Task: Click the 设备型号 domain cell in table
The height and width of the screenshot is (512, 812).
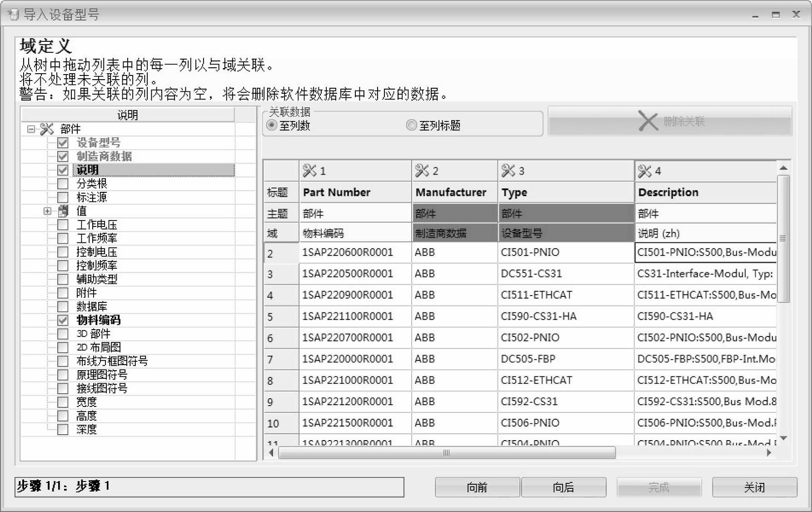Action: [566, 233]
